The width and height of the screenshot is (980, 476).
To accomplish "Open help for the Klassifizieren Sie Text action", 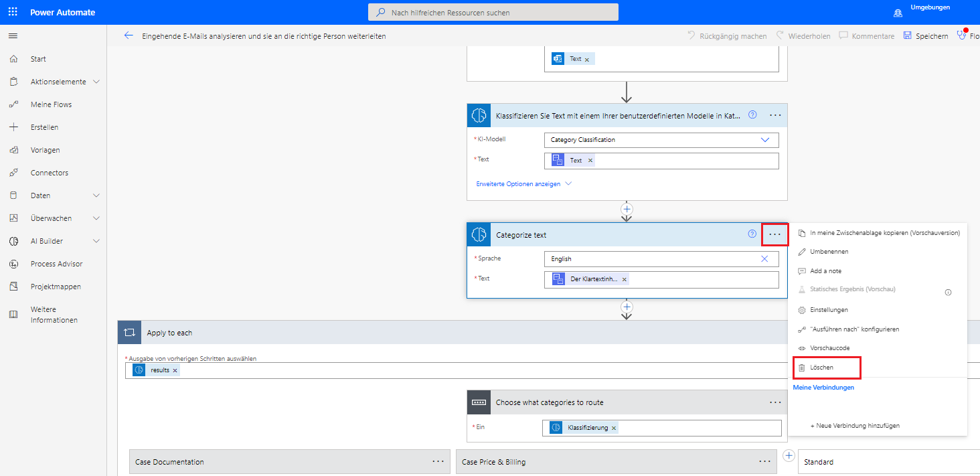I will coord(752,115).
